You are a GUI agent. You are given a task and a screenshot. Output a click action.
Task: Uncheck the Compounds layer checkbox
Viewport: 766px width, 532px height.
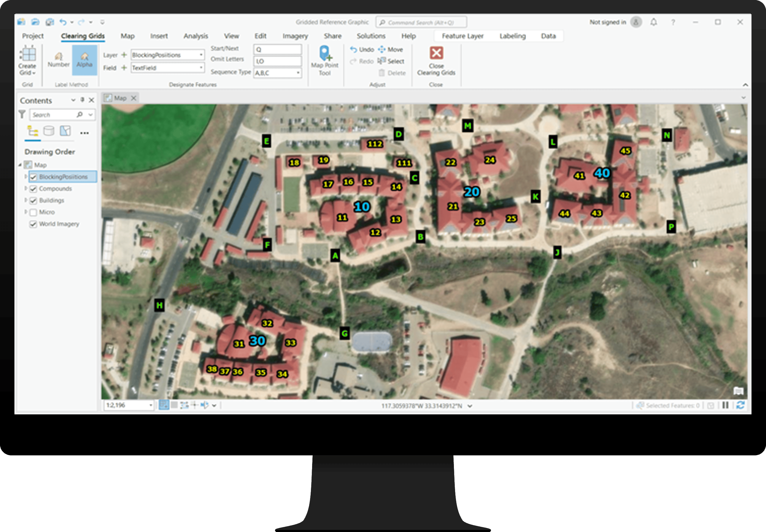pos(33,189)
